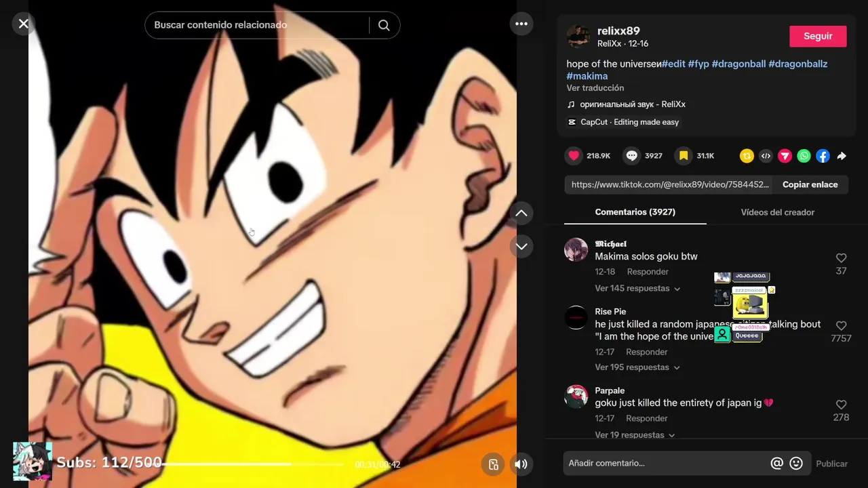This screenshot has width=868, height=488.
Task: Expand Ver 195 respuestas
Action: (637, 367)
